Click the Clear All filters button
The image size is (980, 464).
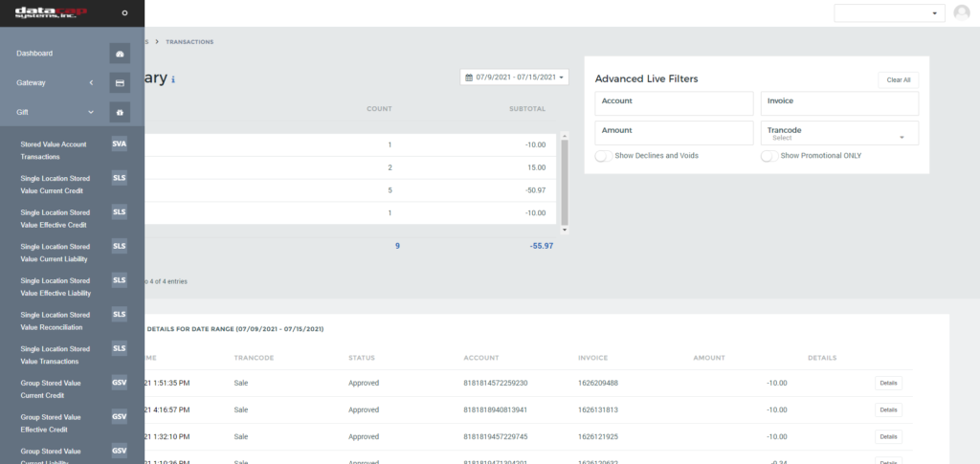pyautogui.click(x=898, y=80)
